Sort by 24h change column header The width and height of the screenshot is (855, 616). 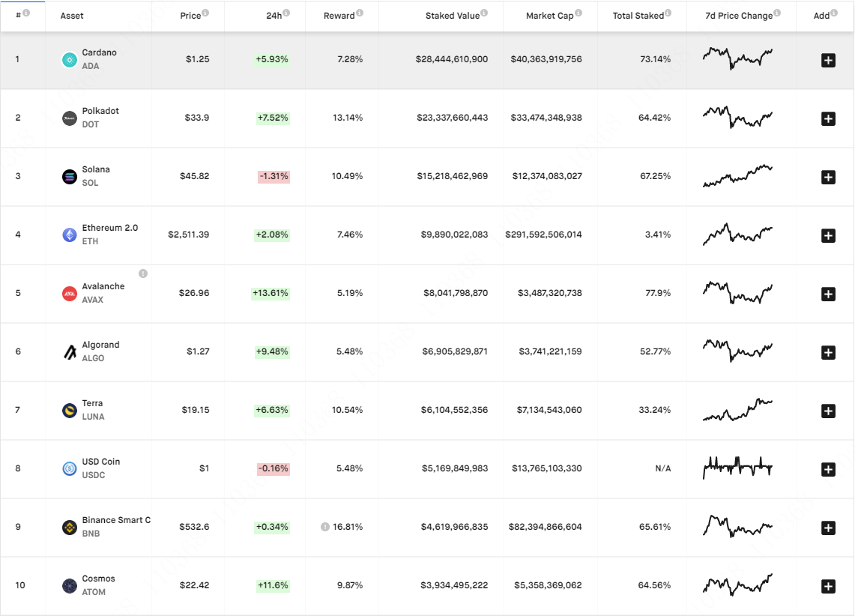pos(274,16)
